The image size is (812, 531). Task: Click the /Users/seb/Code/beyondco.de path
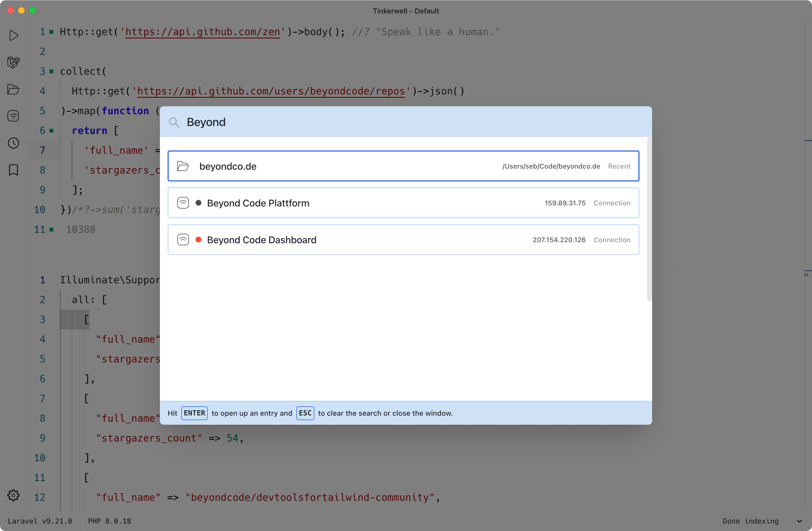[551, 166]
